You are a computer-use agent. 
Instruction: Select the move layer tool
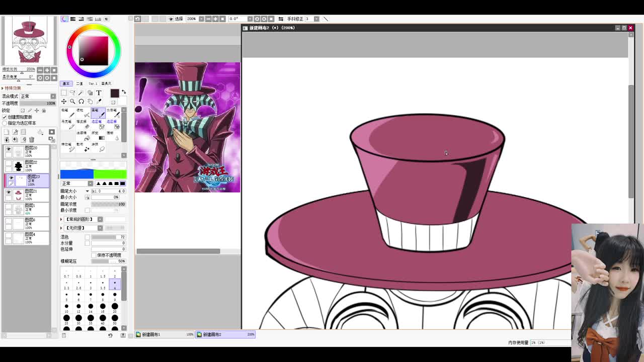(x=64, y=102)
